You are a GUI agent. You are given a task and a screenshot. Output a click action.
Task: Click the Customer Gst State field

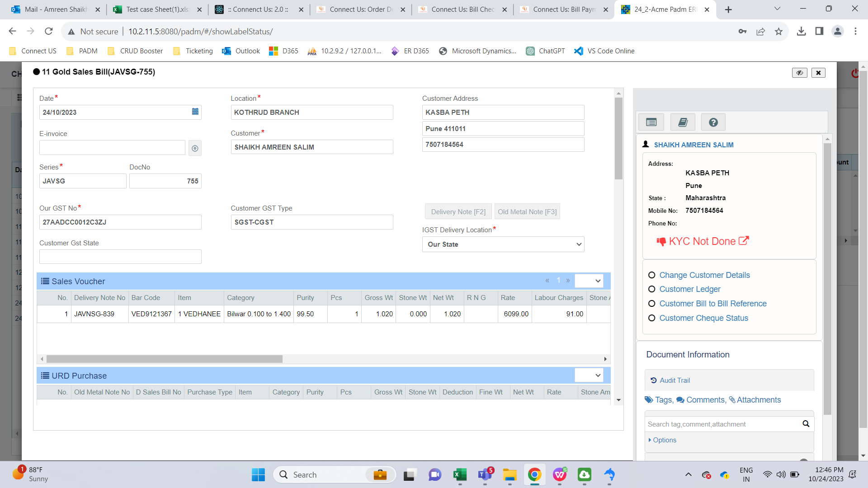pyautogui.click(x=120, y=257)
